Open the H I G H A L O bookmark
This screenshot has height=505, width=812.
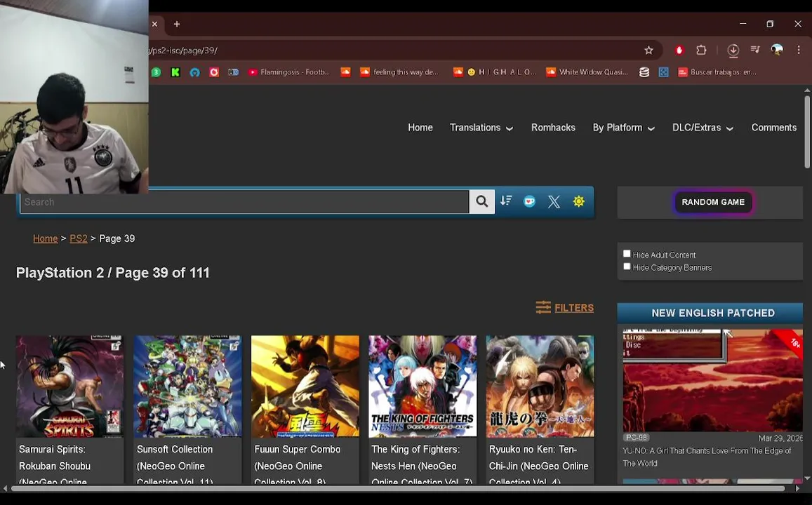tap(495, 72)
